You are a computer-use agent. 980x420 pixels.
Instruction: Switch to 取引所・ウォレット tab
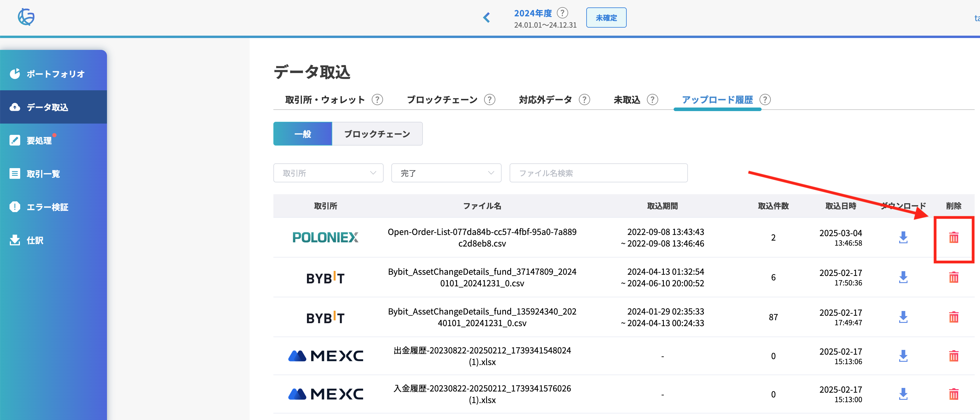[x=325, y=100]
